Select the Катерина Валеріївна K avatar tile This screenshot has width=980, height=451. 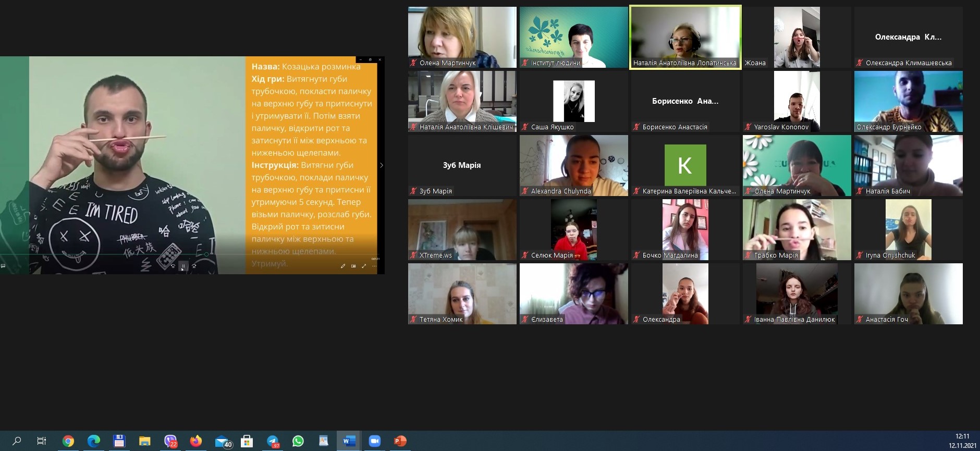point(685,165)
